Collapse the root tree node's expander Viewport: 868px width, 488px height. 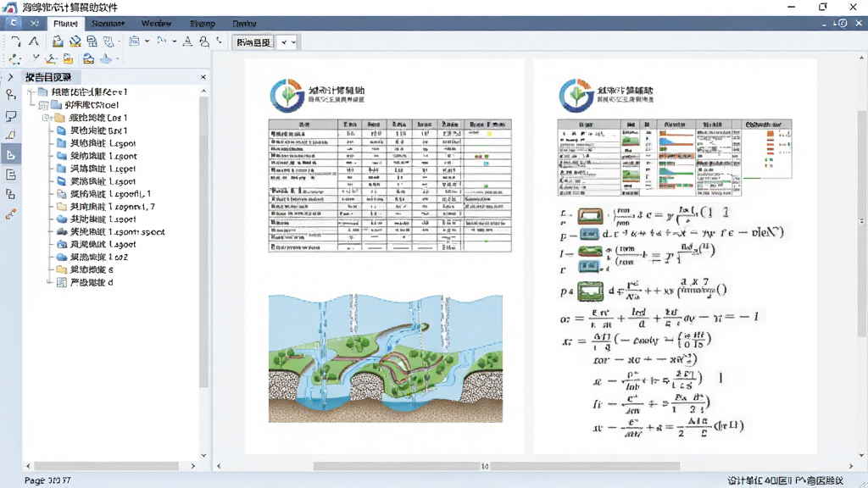coord(31,91)
